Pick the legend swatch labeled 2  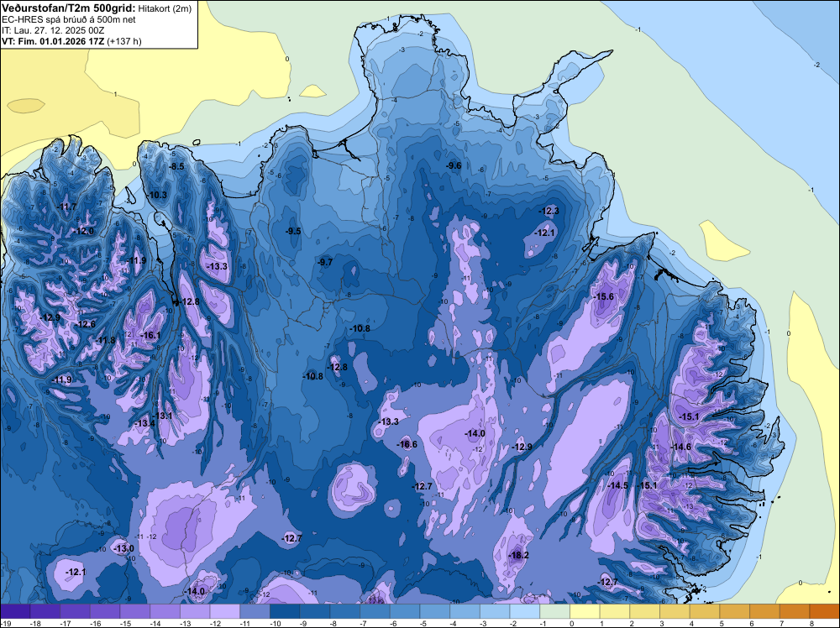(x=645, y=611)
